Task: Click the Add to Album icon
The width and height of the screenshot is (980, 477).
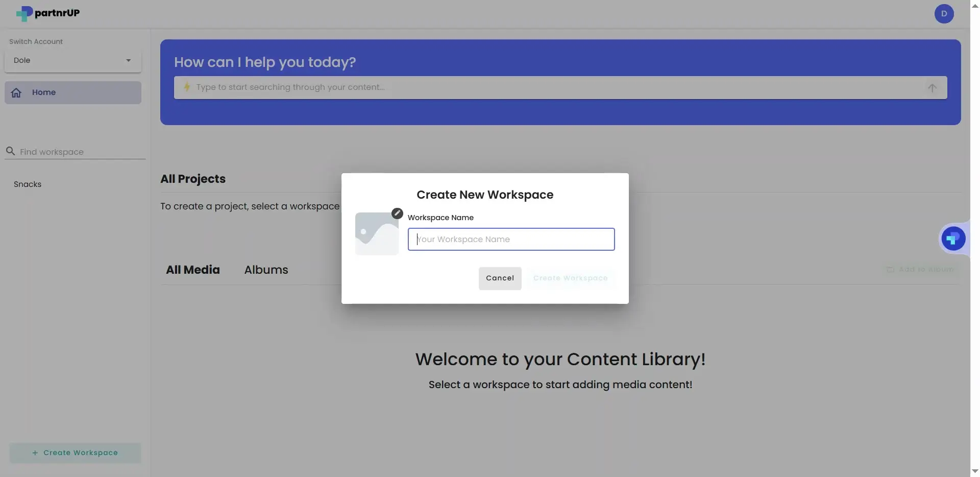Action: [x=891, y=269]
